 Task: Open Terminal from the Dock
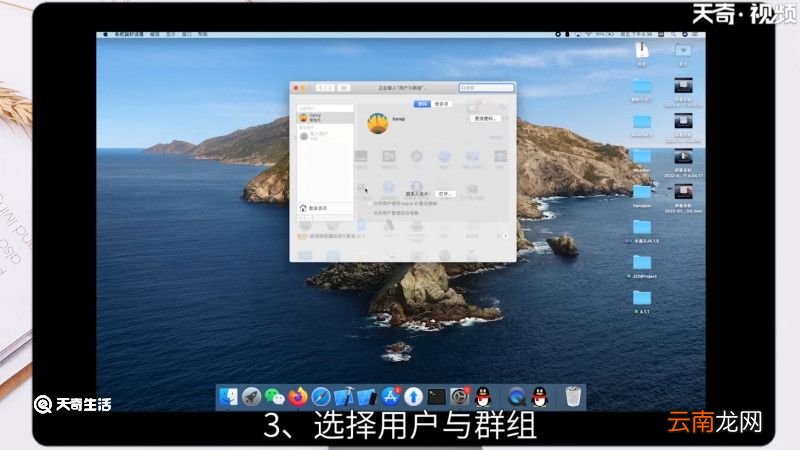(x=437, y=396)
